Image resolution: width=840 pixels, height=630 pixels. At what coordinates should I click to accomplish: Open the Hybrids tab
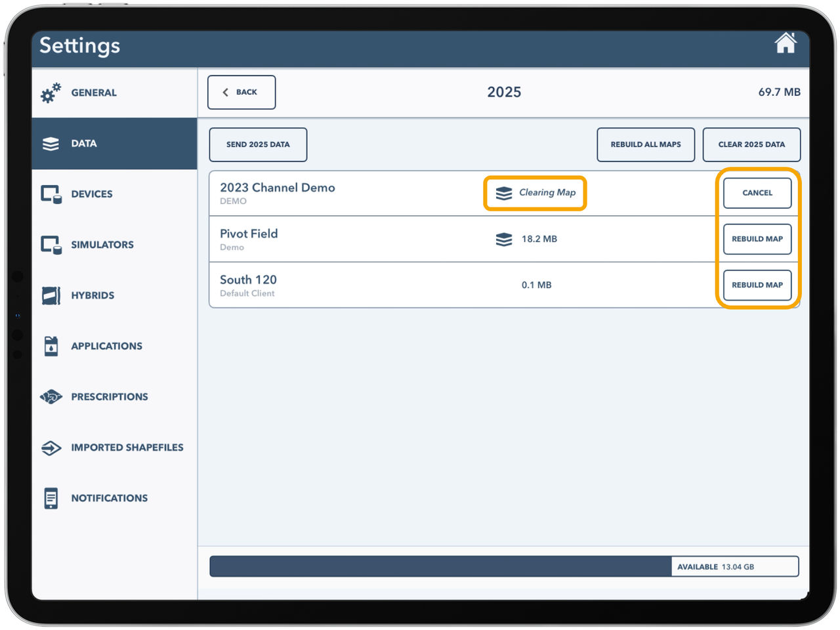click(114, 295)
